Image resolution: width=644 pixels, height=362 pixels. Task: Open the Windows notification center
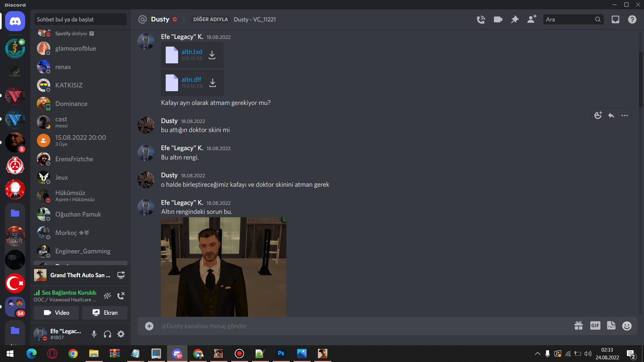point(631,354)
